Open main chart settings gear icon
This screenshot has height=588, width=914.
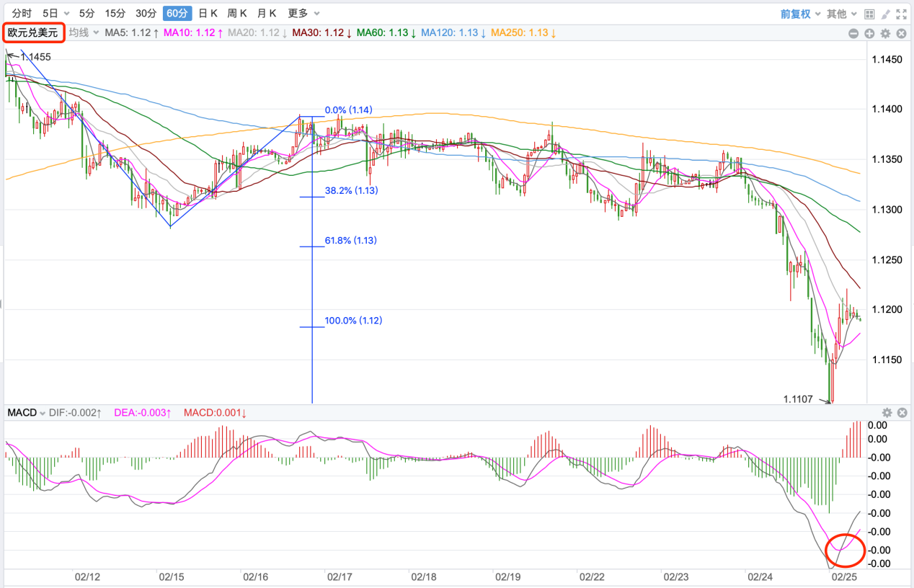(x=886, y=33)
